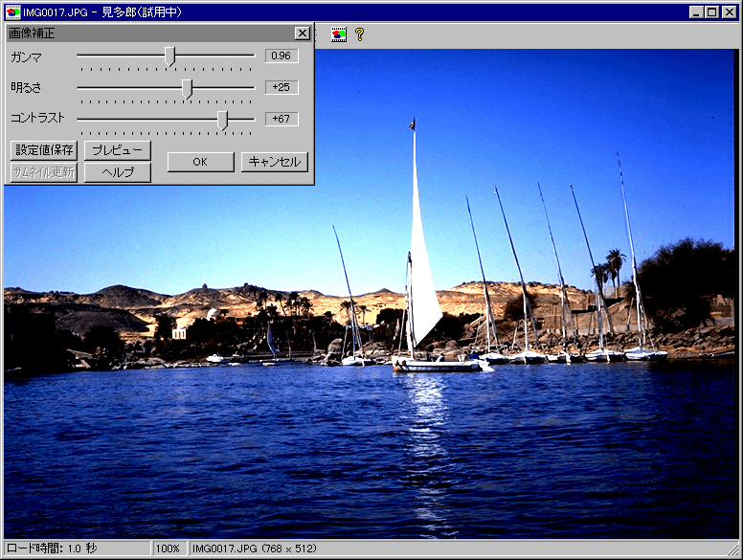Open help via the yellow question mark icon
The height and width of the screenshot is (560, 743).
pos(360,34)
